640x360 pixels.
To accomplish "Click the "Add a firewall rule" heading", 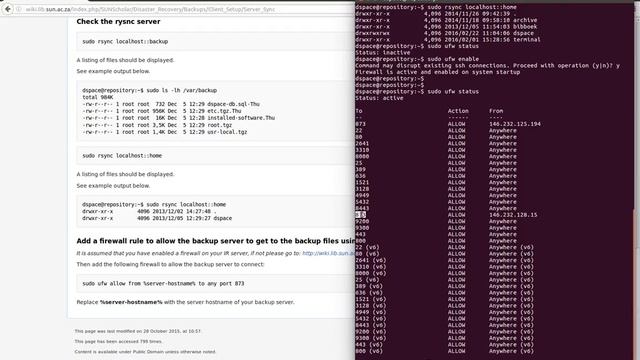I will [216, 241].
